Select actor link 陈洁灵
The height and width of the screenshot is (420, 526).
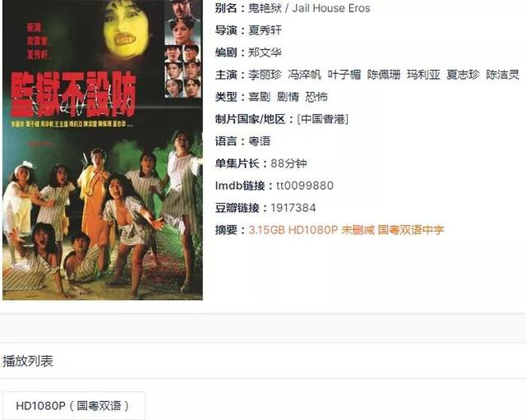[502, 75]
